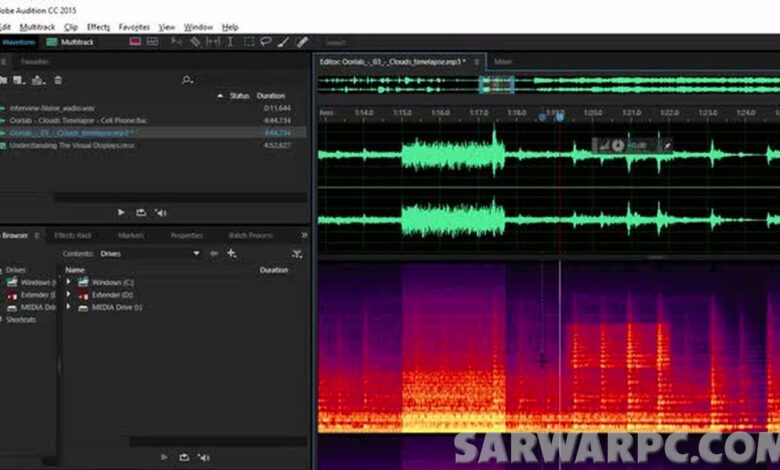Open the View menu
Viewport: 780px width, 470px height.
pos(167,27)
